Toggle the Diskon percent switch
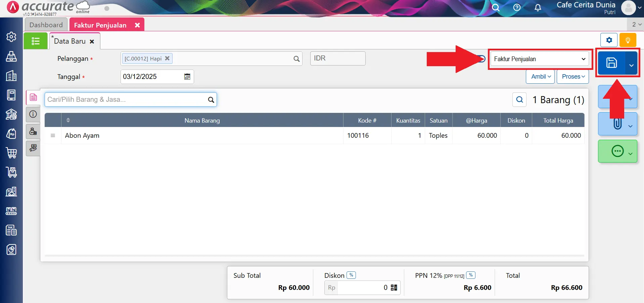644x303 pixels. 351,275
